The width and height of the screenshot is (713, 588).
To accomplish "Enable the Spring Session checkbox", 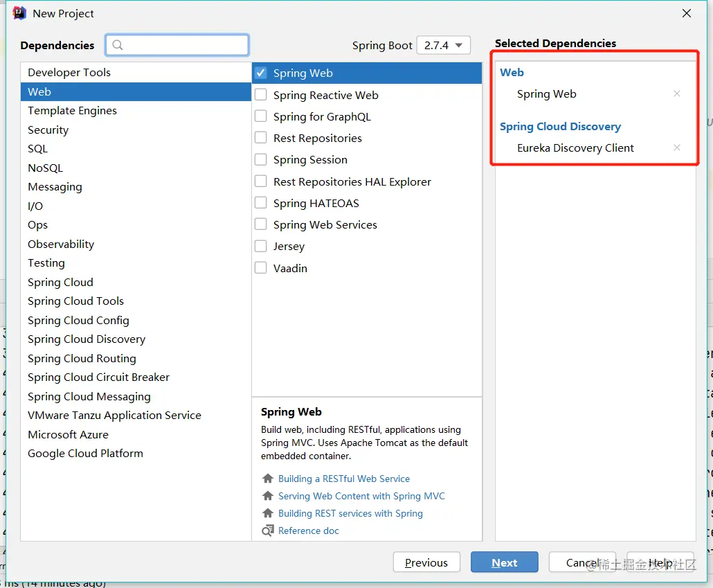I will pyautogui.click(x=260, y=160).
